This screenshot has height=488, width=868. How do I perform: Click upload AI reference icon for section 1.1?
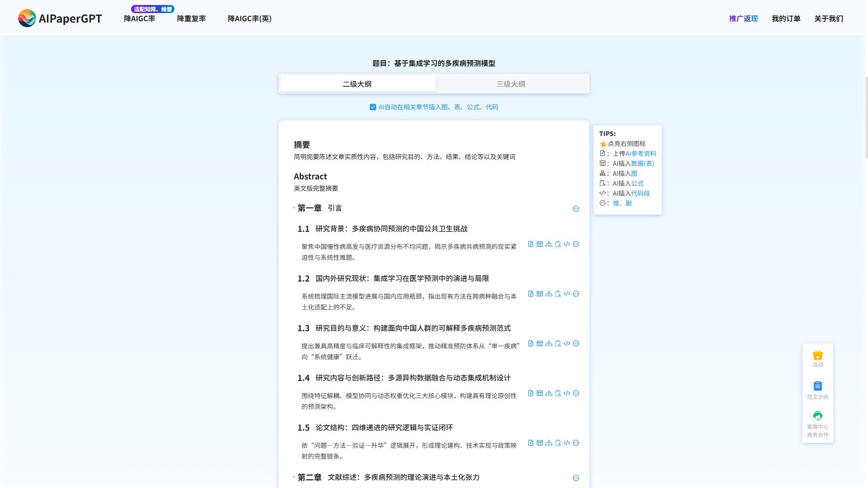click(530, 244)
